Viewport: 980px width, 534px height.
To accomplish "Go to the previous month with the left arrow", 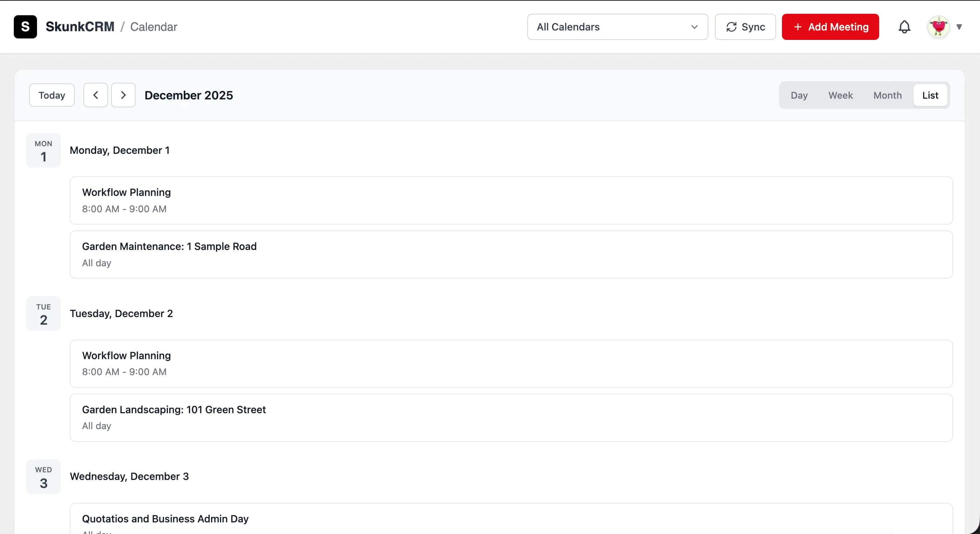I will 95,95.
